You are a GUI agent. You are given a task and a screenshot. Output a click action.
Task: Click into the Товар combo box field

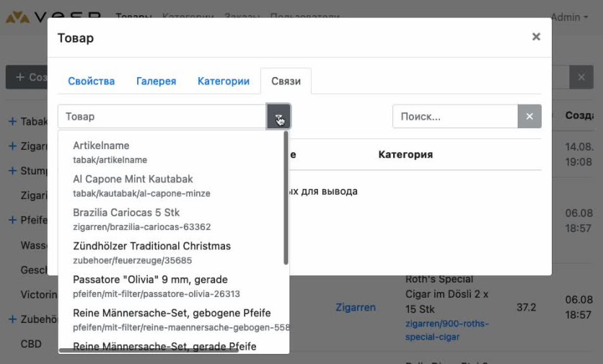(162, 117)
